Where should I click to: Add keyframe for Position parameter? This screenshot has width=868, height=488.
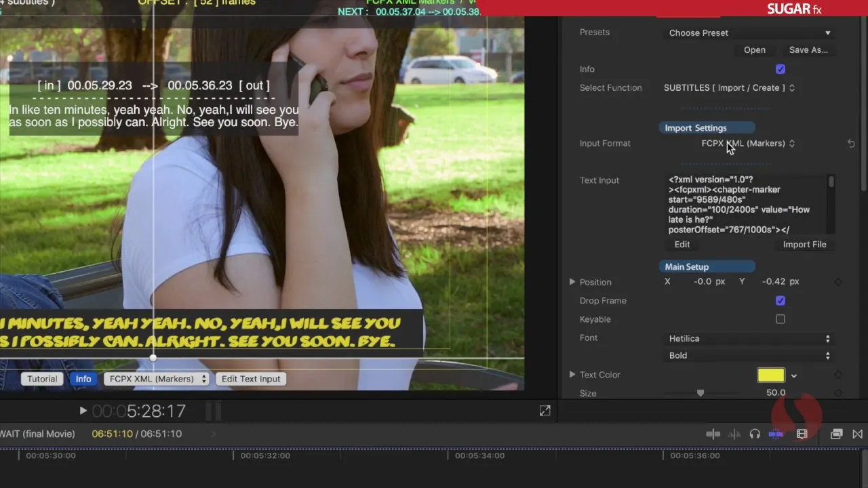coord(838,282)
